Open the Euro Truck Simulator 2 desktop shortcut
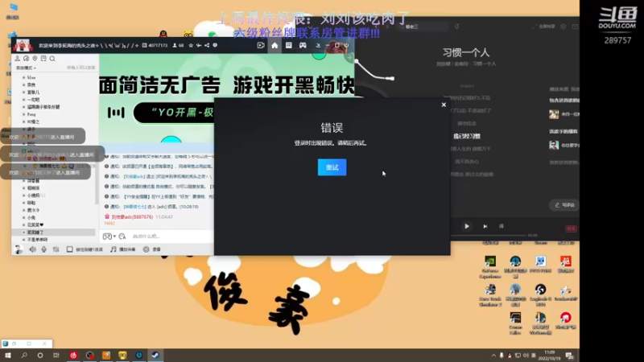The width and height of the screenshot is (644, 362). click(x=490, y=295)
